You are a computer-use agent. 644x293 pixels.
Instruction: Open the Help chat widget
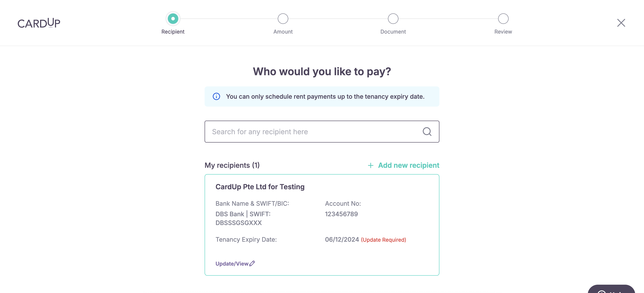click(612, 289)
